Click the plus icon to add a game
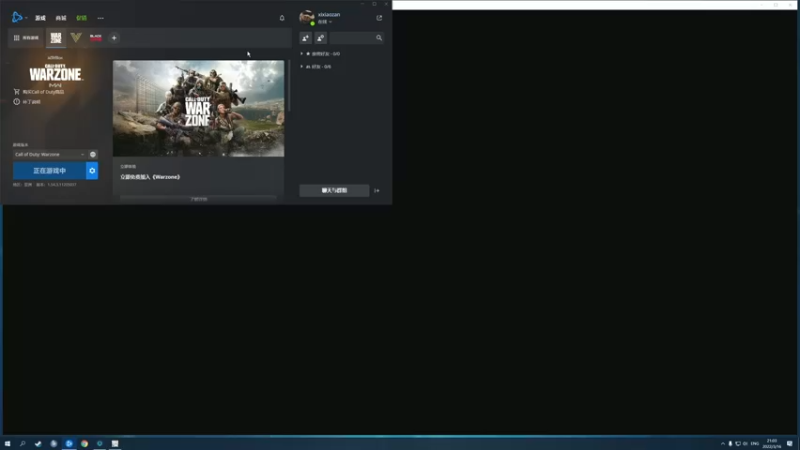This screenshot has width=800, height=450. 114,38
